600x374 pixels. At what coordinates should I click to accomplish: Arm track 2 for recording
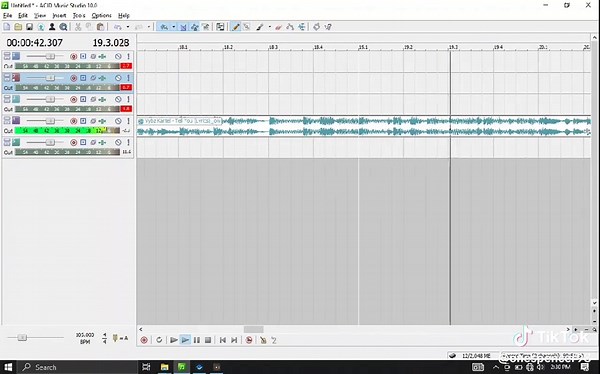(x=73, y=78)
